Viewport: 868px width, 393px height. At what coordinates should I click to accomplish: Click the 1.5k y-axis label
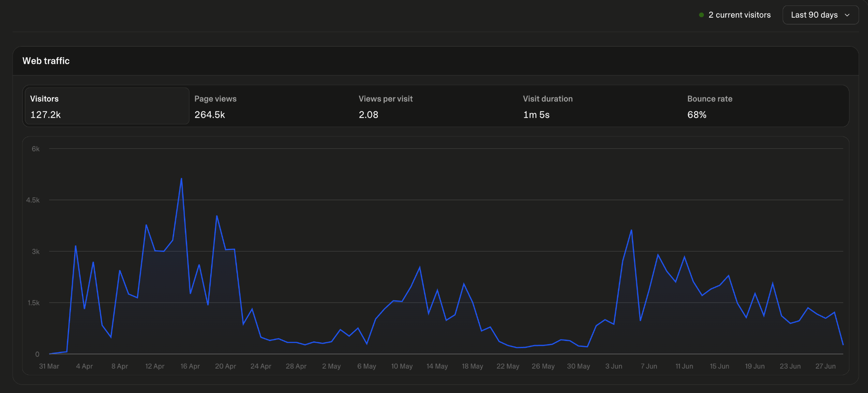point(34,303)
